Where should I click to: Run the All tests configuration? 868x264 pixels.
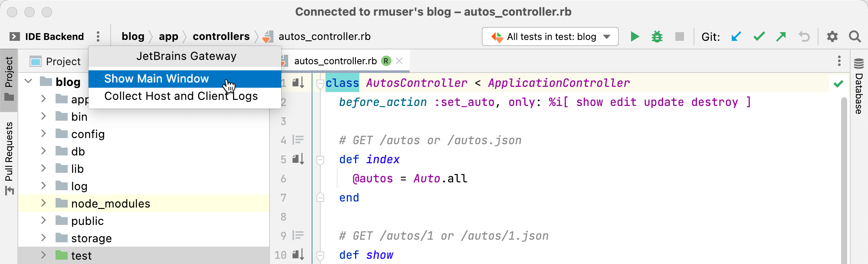635,36
